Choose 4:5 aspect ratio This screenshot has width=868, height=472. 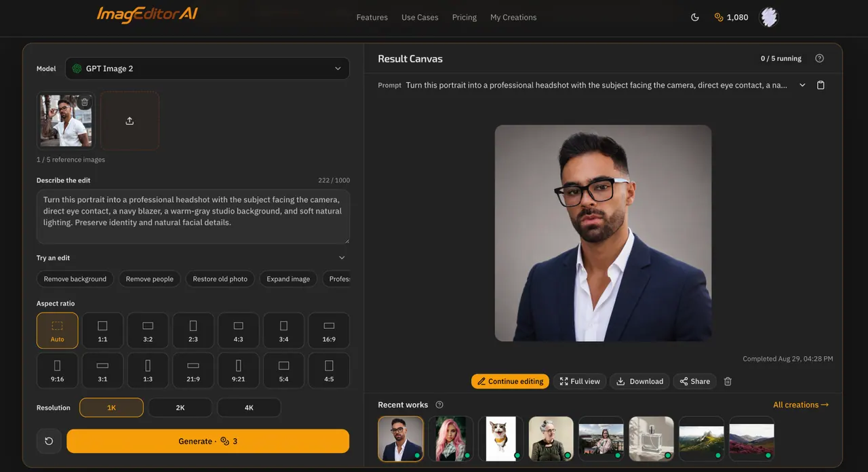point(329,370)
